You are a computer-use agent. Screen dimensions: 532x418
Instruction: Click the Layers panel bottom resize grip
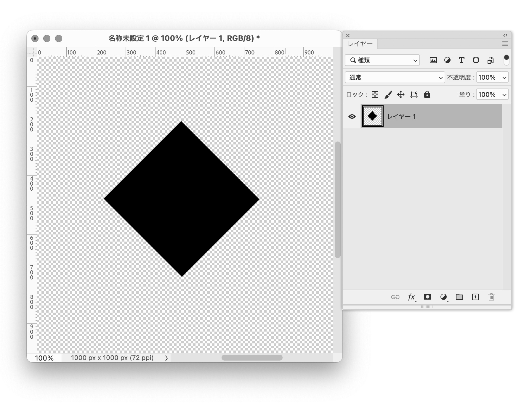click(427, 307)
